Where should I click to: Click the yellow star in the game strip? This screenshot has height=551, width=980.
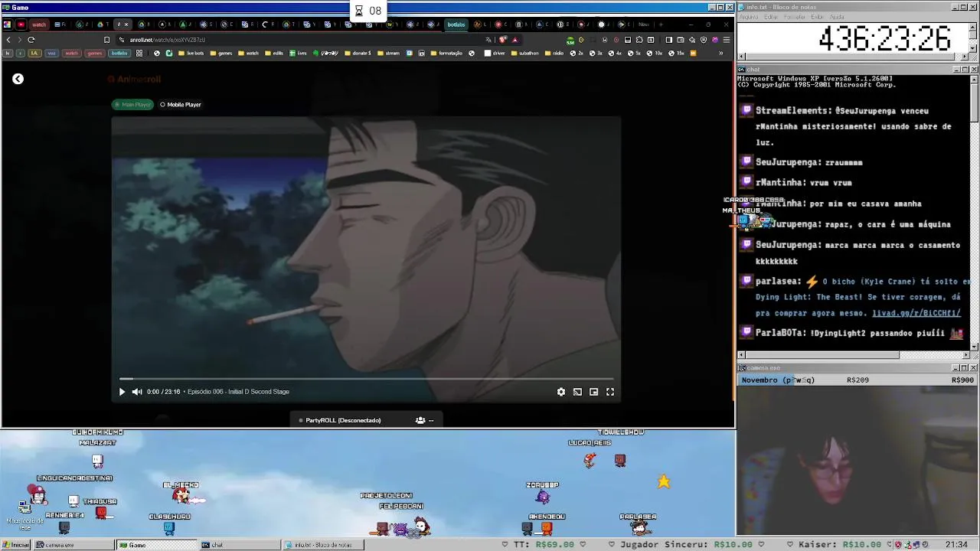coord(663,481)
